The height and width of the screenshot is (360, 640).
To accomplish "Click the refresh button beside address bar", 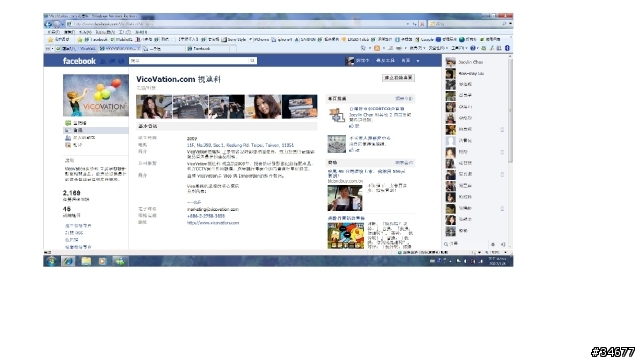I will tap(415, 24).
